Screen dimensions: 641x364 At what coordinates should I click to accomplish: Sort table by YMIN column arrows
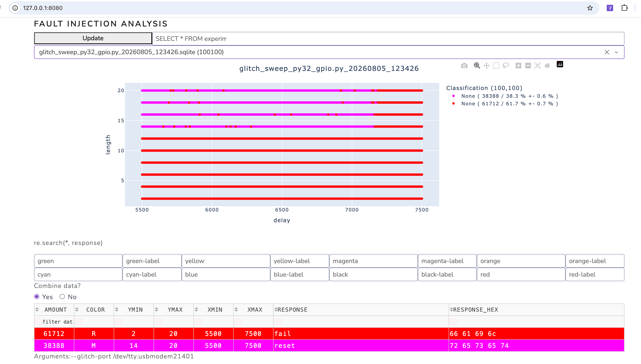point(117,309)
